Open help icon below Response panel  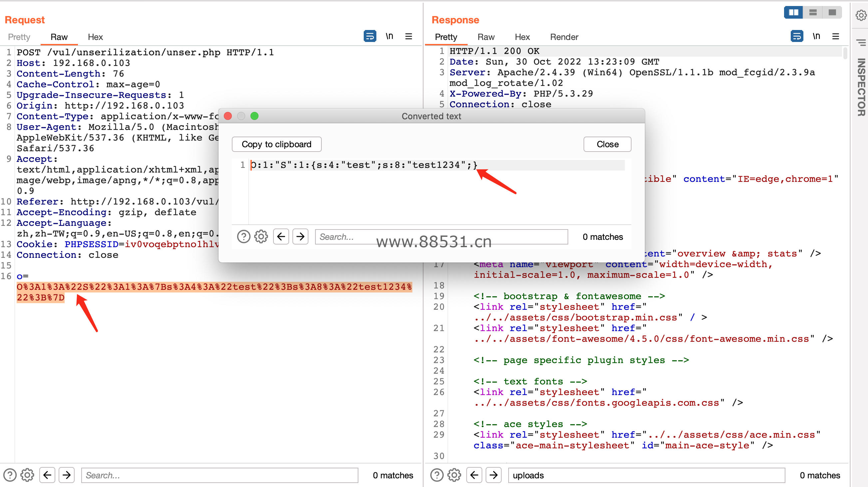437,475
